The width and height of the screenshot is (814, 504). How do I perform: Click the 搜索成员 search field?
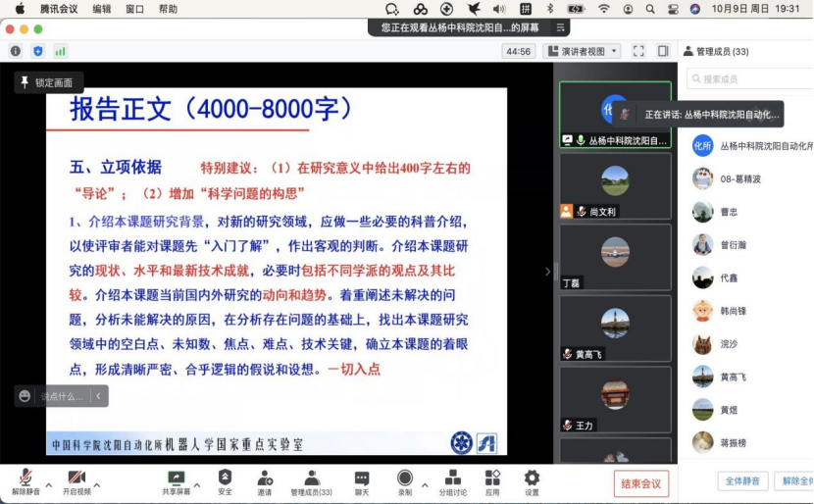[x=750, y=78]
